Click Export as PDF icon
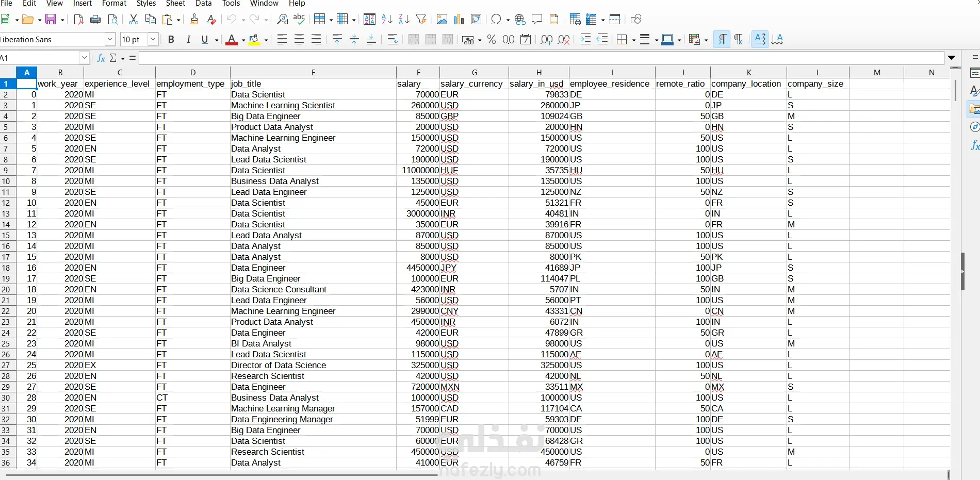The height and width of the screenshot is (480, 980). click(78, 20)
